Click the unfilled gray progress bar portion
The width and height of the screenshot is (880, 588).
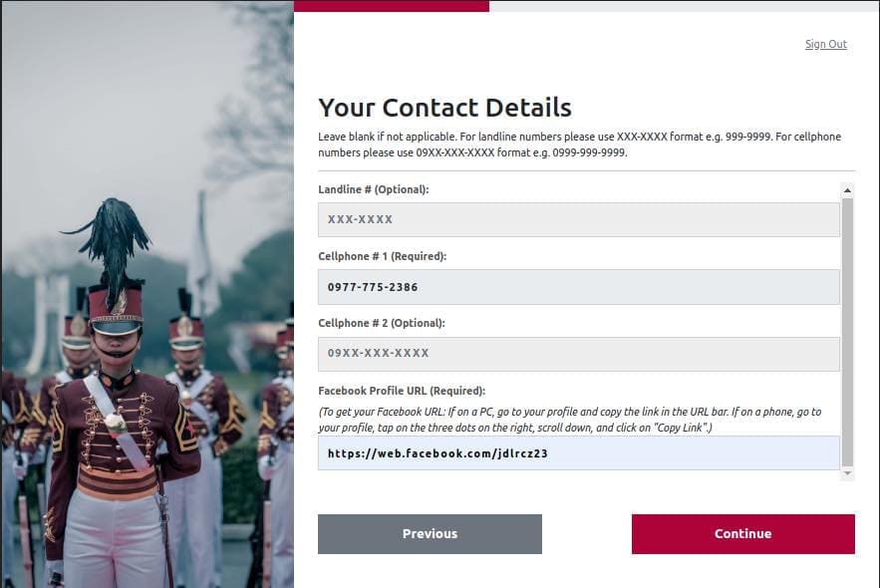point(684,6)
